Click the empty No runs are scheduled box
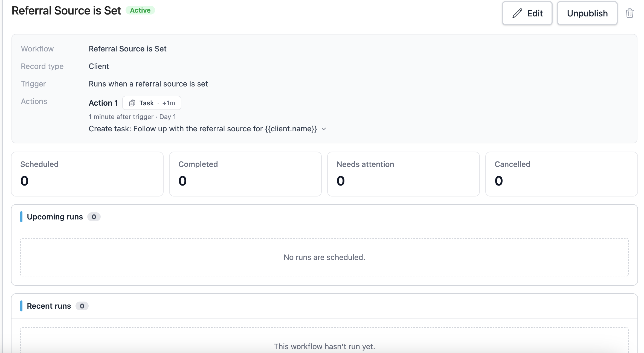644x353 pixels. (324, 257)
